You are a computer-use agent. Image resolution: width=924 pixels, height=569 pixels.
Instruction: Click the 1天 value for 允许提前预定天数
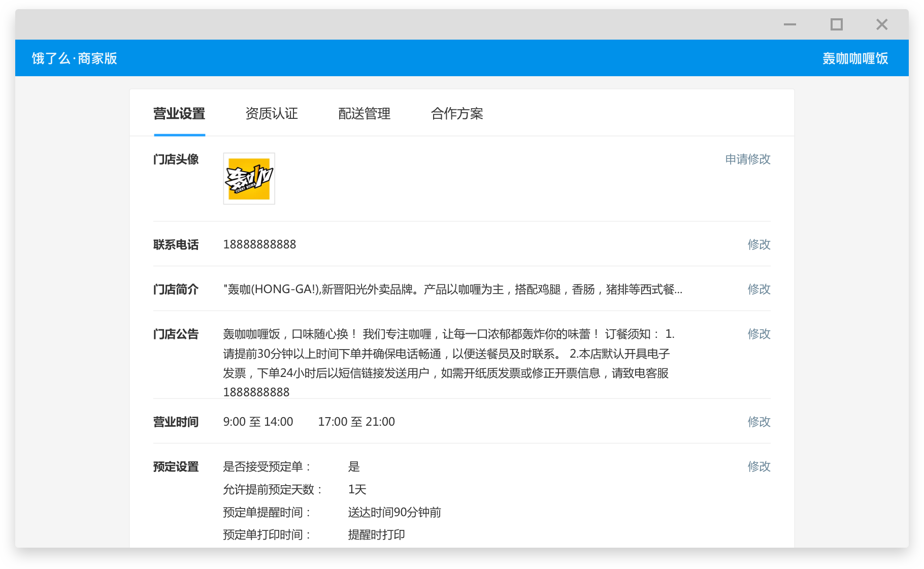356,489
